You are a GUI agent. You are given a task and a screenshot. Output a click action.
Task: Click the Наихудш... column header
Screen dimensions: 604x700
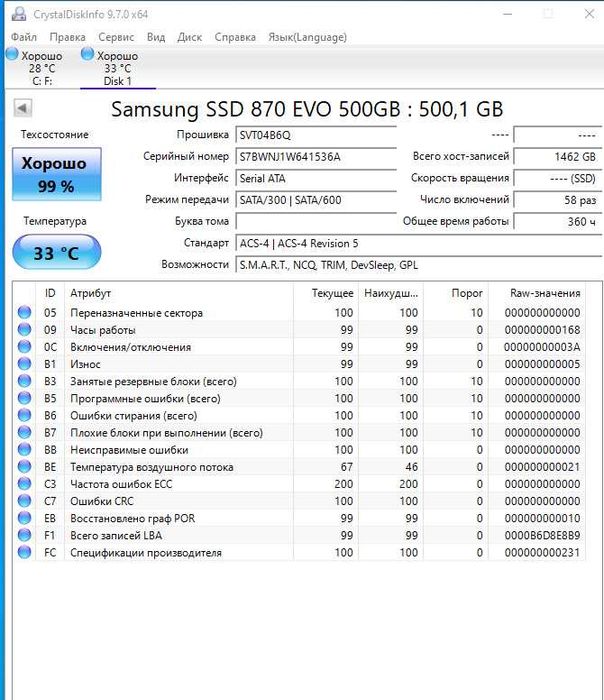[391, 293]
